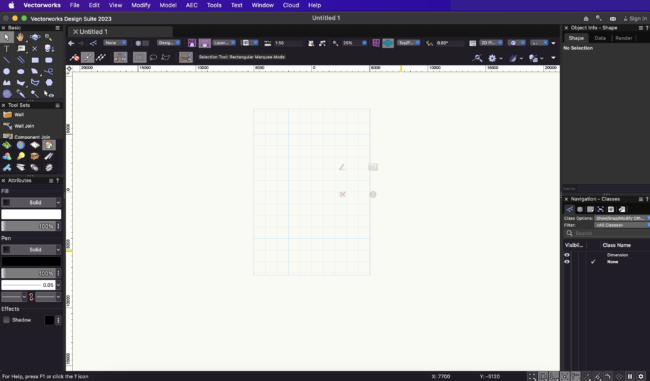Select the Wall Join tool
Screen dimensions: 650x381
[19, 126]
